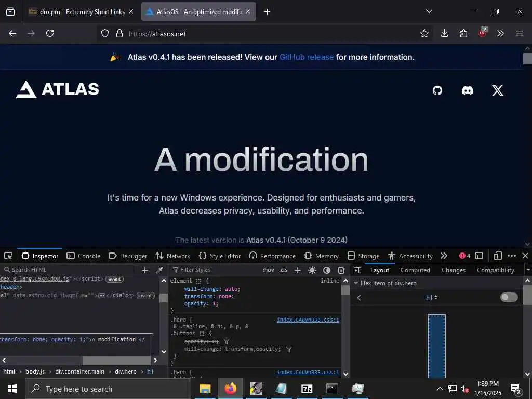Toggle light color scheme simulation sun icon
The image size is (532, 399).
click(x=312, y=270)
